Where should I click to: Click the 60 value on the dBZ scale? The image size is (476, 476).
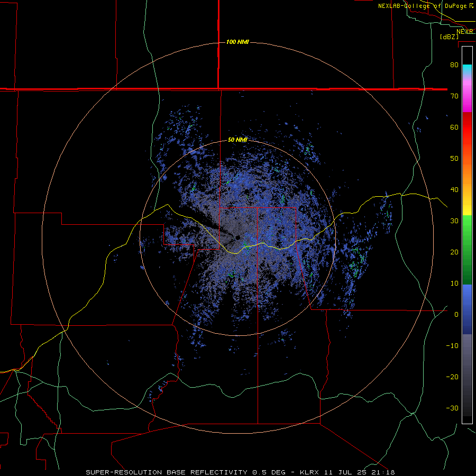coord(454,127)
